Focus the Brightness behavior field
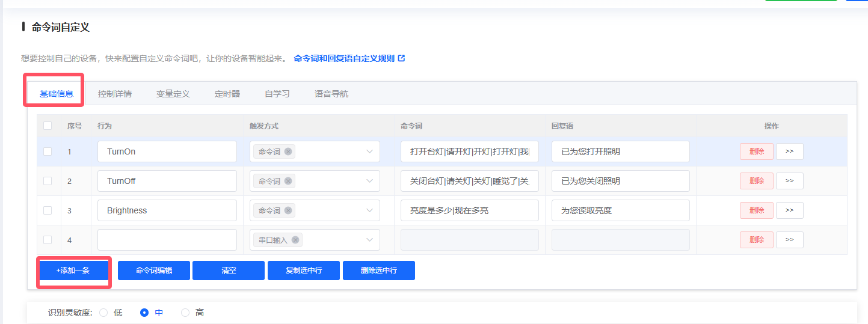This screenshot has width=868, height=324. coord(167,210)
